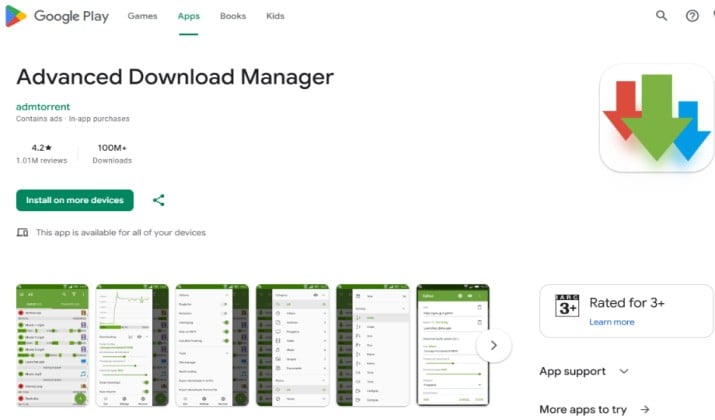
Task: Open the Books tab
Action: [x=233, y=16]
